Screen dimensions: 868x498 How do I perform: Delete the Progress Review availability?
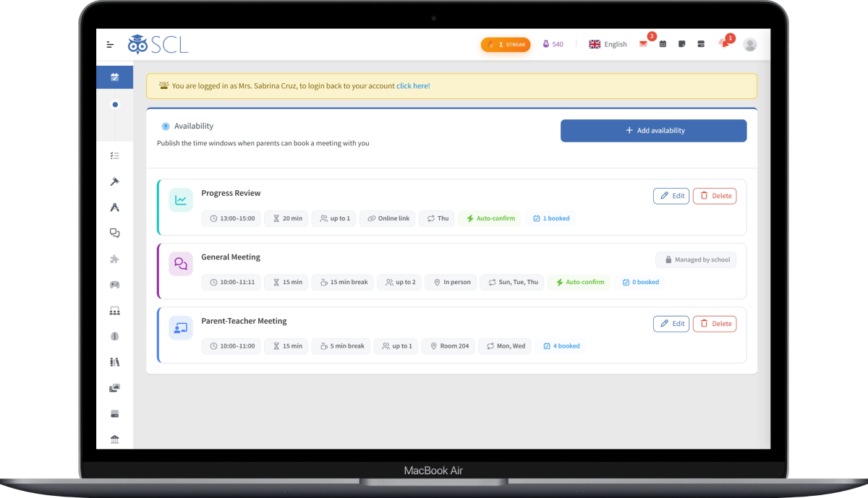pos(715,196)
